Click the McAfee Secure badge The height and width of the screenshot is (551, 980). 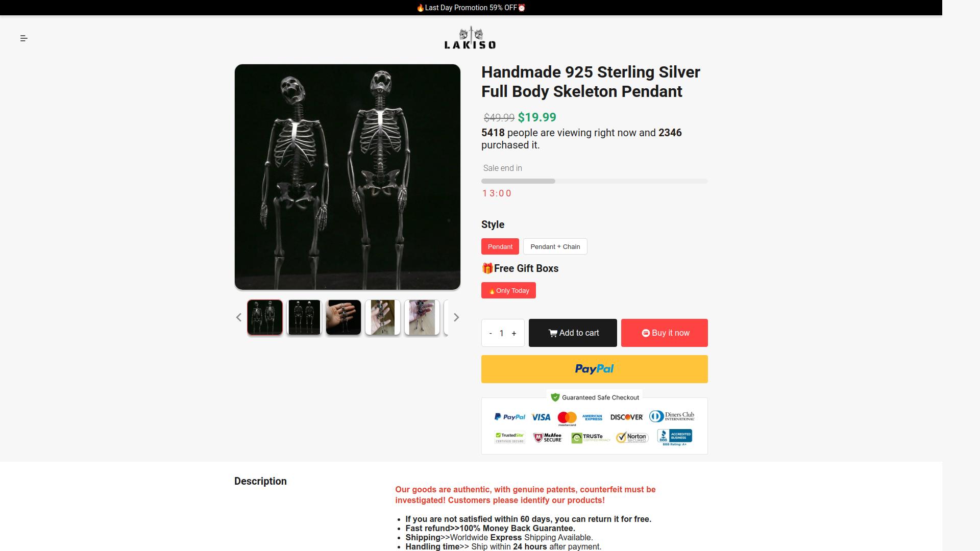pyautogui.click(x=548, y=438)
